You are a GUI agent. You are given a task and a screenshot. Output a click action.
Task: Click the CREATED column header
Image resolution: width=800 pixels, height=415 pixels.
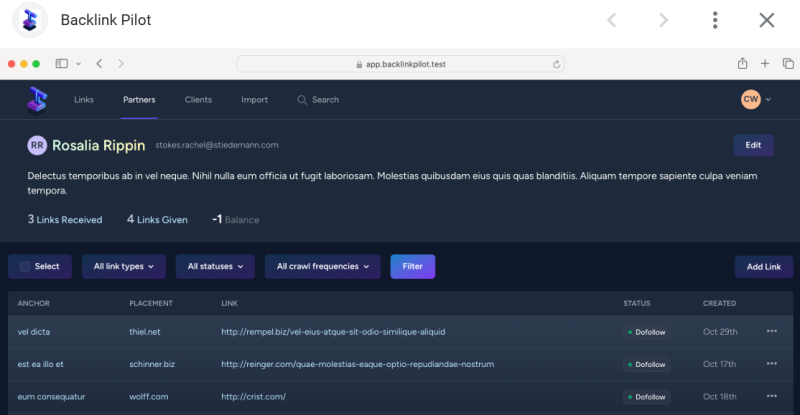coord(719,303)
